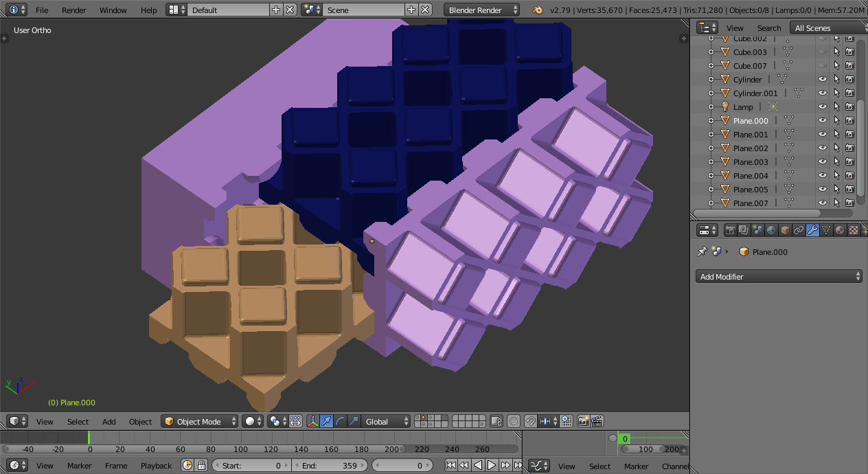
Task: Jump to the first frame button
Action: [x=450, y=465]
